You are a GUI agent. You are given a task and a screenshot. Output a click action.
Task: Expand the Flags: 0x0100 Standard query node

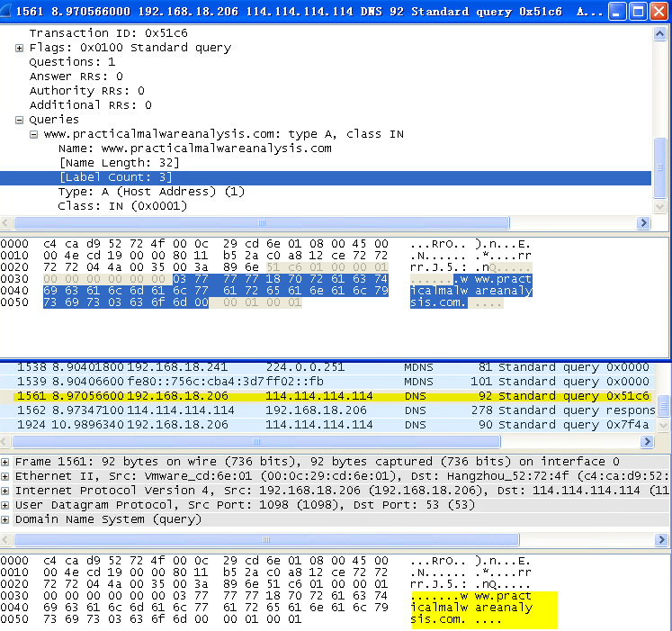19,48
